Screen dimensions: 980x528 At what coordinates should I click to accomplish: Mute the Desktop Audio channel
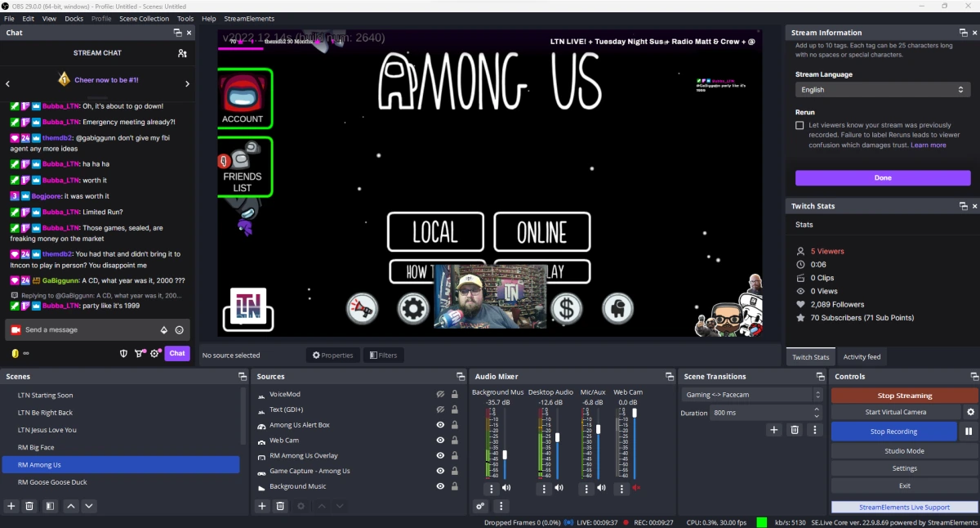[559, 488]
